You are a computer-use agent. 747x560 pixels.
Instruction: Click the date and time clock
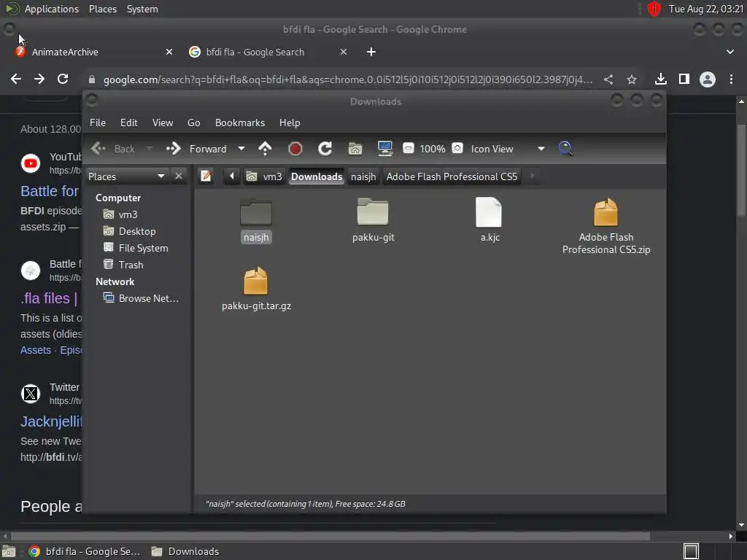point(706,9)
